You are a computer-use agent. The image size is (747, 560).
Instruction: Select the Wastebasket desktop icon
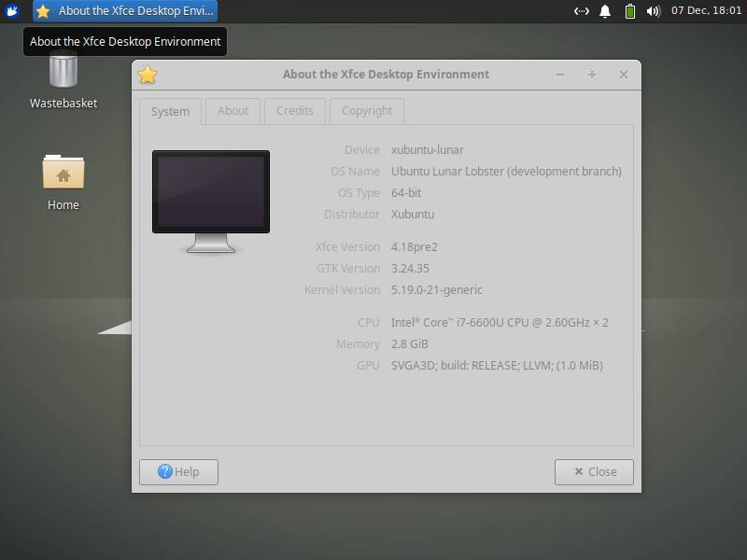(63, 79)
